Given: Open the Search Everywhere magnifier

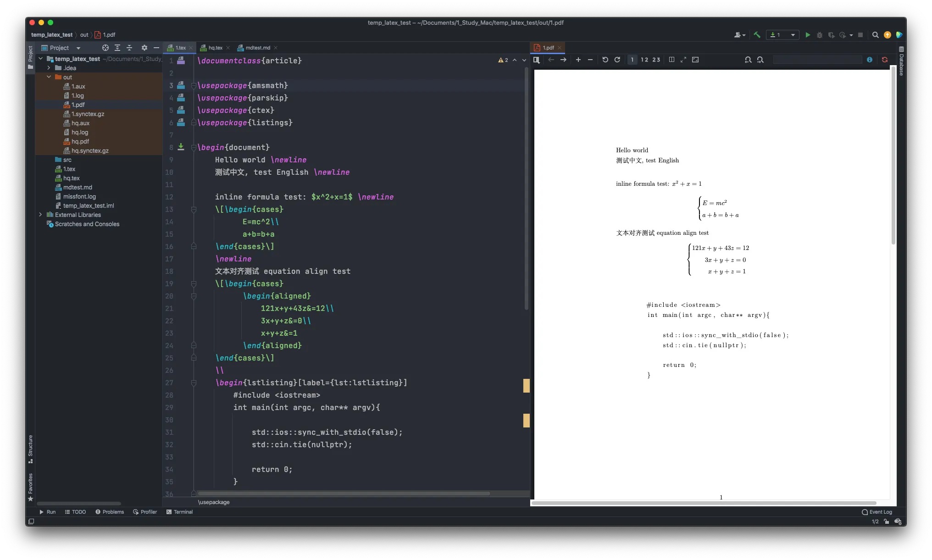Looking at the screenshot, I should coord(875,35).
